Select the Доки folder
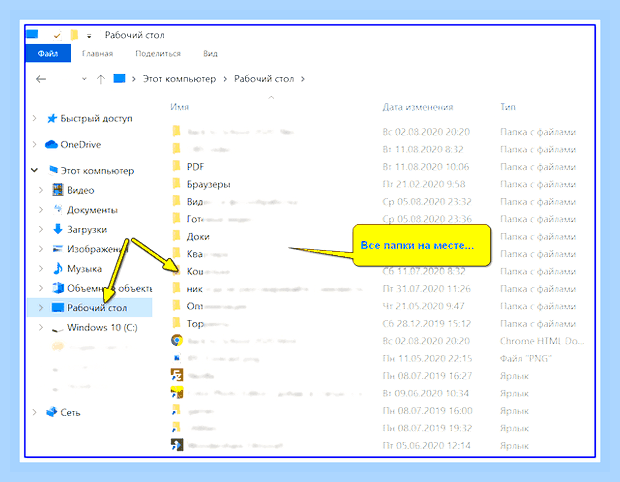620x482 pixels. coord(198,236)
